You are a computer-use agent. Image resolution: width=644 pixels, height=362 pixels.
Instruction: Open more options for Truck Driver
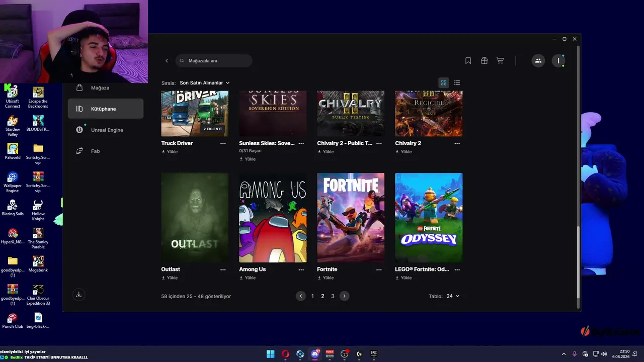223,143
